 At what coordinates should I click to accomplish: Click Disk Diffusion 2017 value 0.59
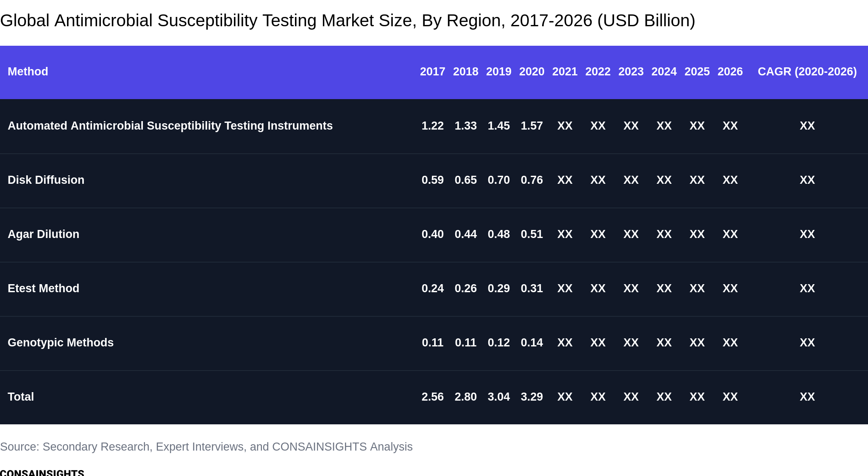[433, 180]
